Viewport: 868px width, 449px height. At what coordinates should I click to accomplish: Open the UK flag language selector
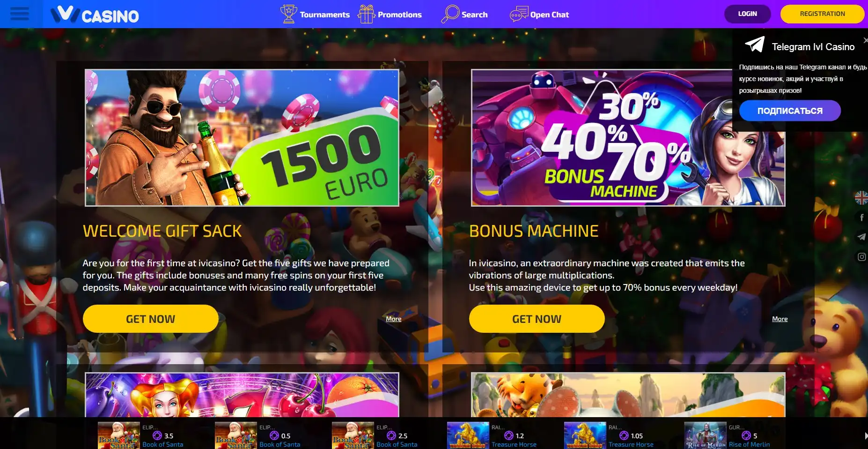coord(861,198)
